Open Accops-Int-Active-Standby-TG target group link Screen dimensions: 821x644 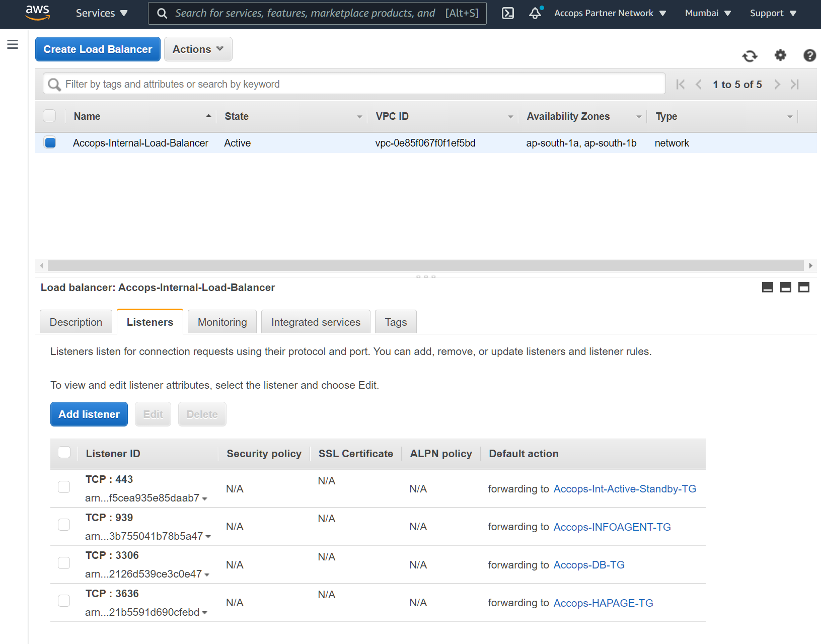click(x=625, y=489)
